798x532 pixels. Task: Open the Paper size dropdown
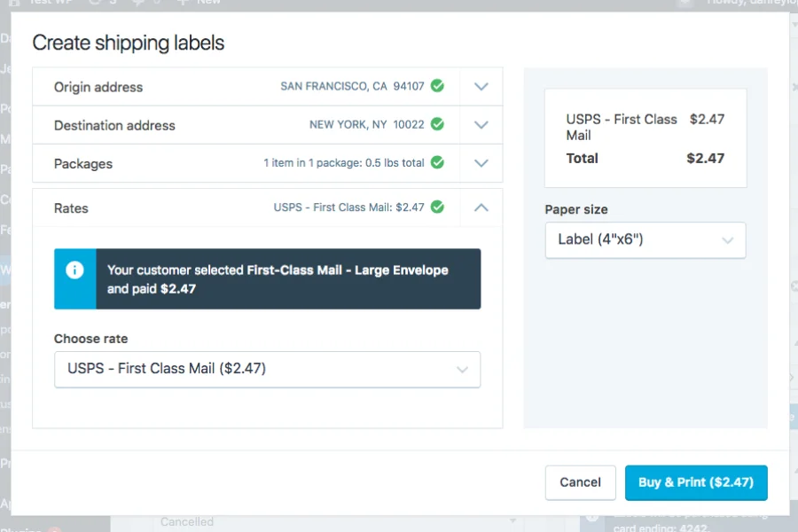click(645, 239)
